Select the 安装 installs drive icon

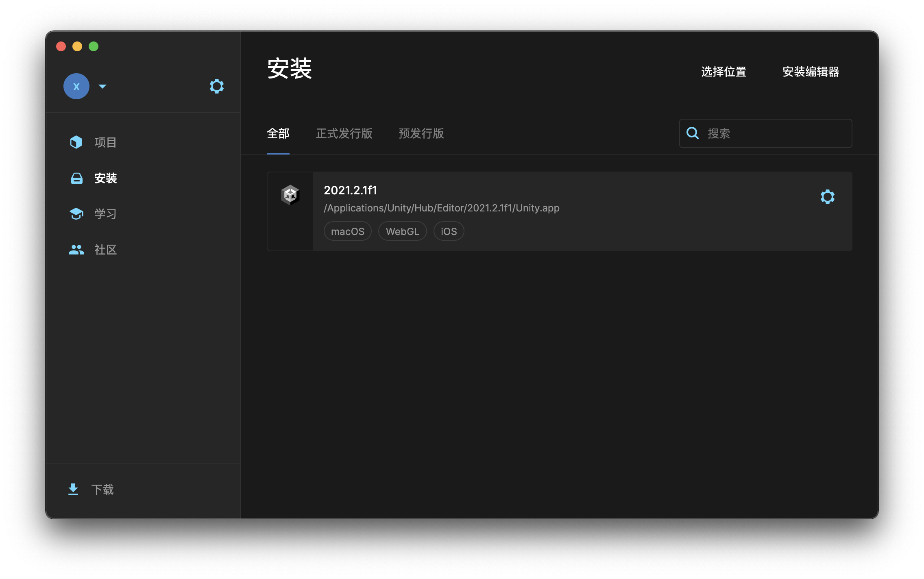[x=76, y=178]
